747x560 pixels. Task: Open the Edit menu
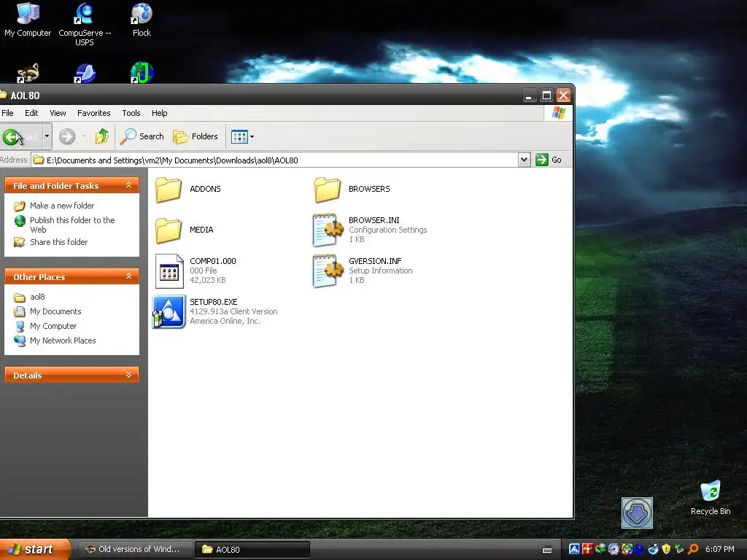click(31, 113)
